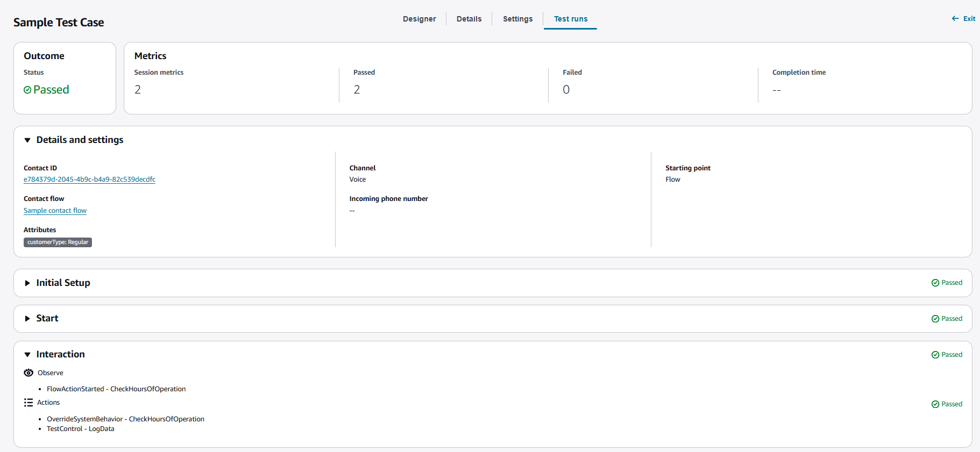Open the Details tab

pyautogui.click(x=469, y=19)
